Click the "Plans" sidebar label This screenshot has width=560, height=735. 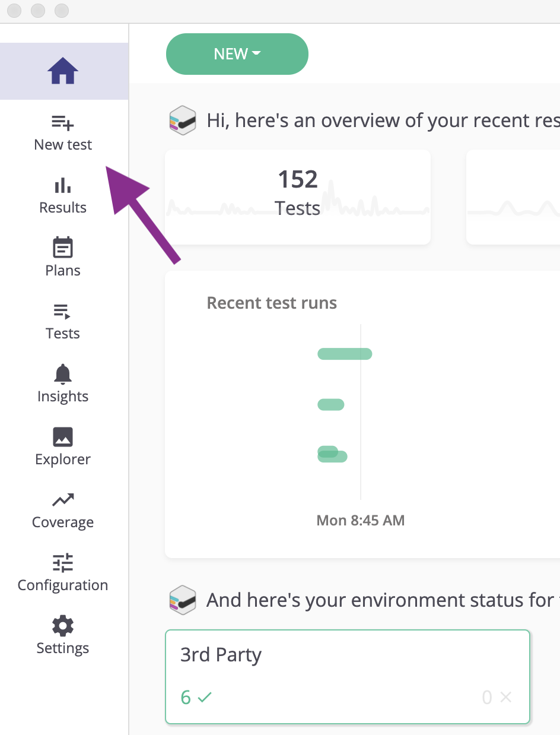[x=63, y=271]
